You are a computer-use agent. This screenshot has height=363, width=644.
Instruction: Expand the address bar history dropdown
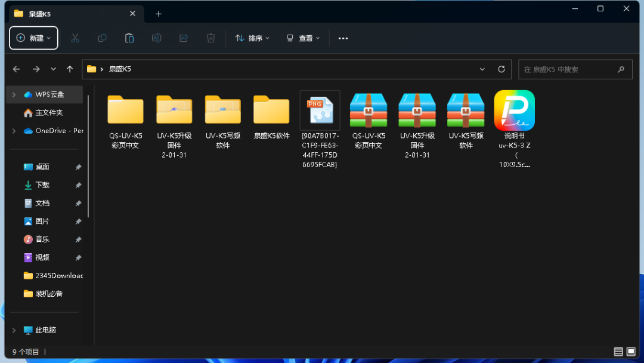click(482, 69)
